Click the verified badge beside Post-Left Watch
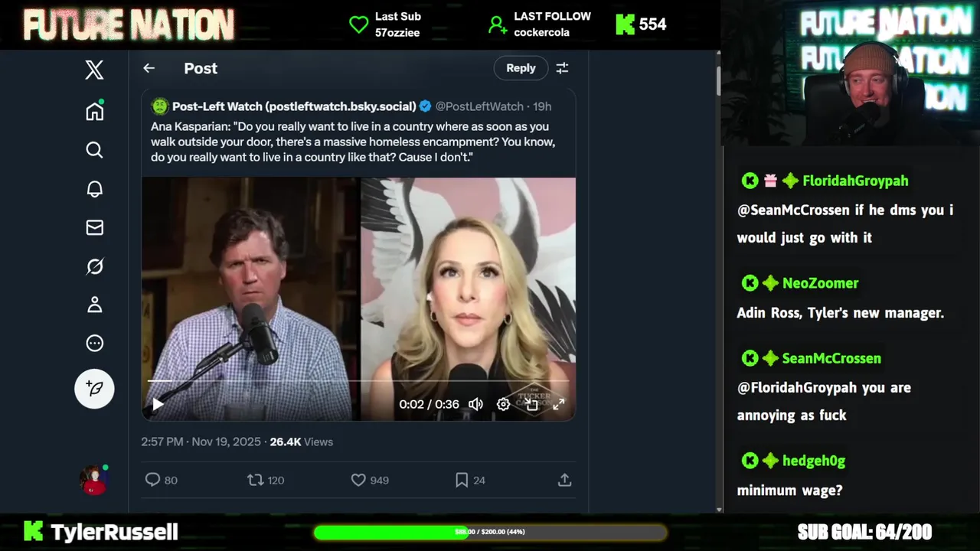The image size is (980, 551). point(426,106)
